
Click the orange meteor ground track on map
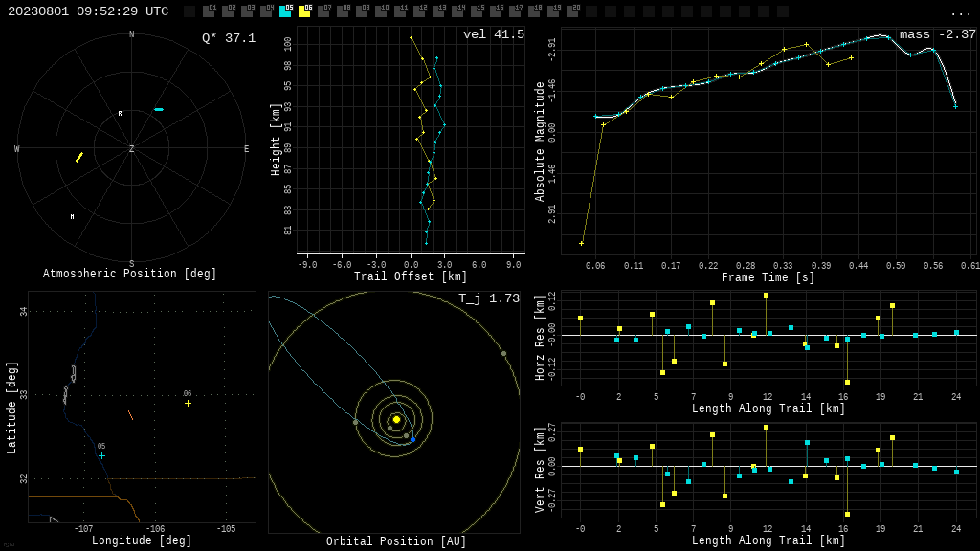point(130,415)
